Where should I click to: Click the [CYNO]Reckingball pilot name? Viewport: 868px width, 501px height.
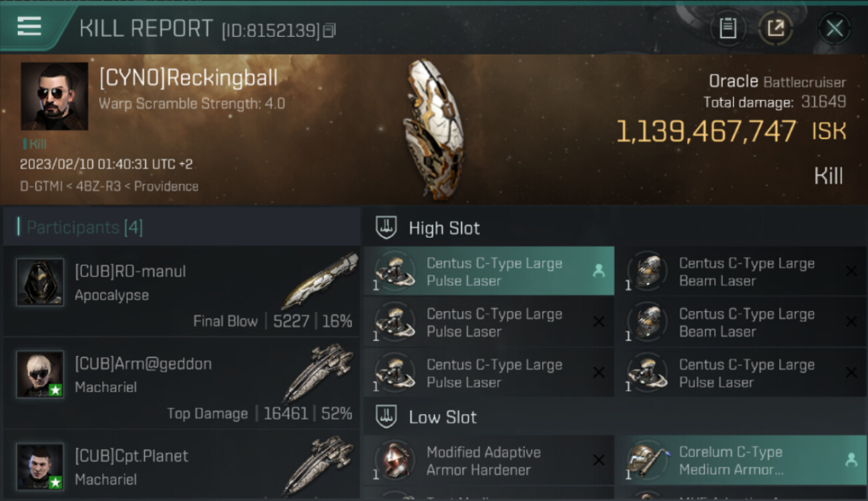[x=188, y=78]
